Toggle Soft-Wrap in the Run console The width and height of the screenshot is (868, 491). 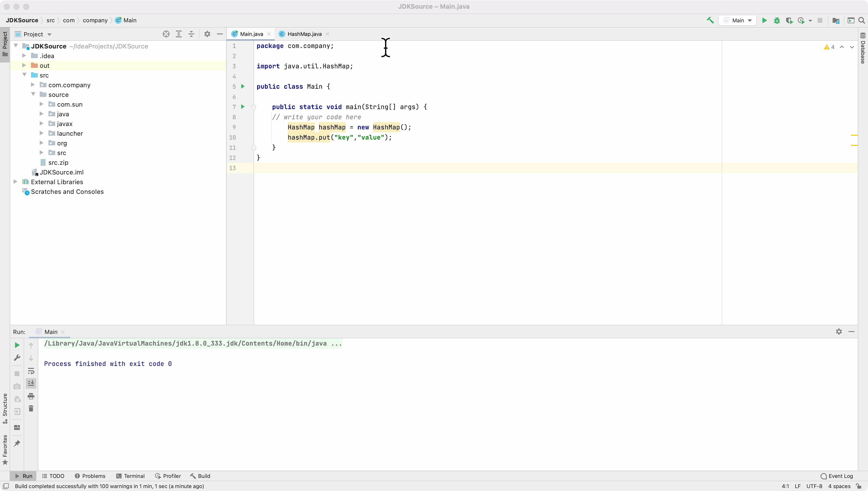(31, 371)
